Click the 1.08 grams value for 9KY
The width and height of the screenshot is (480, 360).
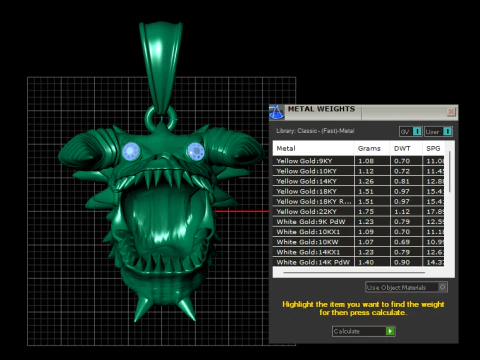click(x=366, y=161)
